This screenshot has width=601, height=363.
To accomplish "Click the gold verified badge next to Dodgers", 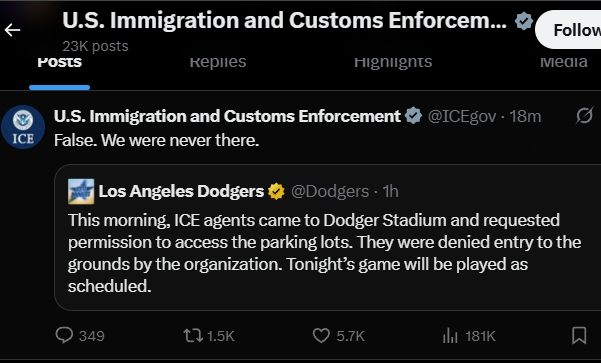I will [276, 191].
